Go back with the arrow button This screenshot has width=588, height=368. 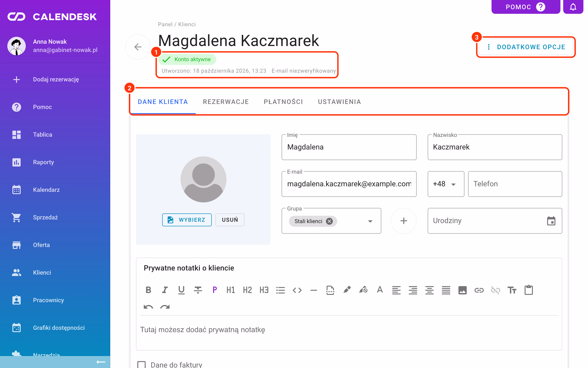click(x=138, y=47)
